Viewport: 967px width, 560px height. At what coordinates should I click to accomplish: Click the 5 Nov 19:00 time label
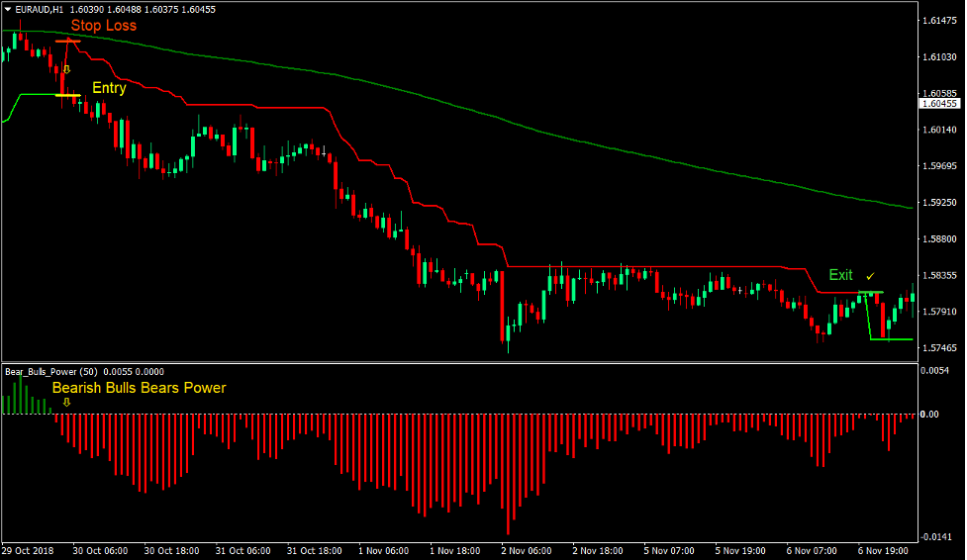pyautogui.click(x=740, y=551)
